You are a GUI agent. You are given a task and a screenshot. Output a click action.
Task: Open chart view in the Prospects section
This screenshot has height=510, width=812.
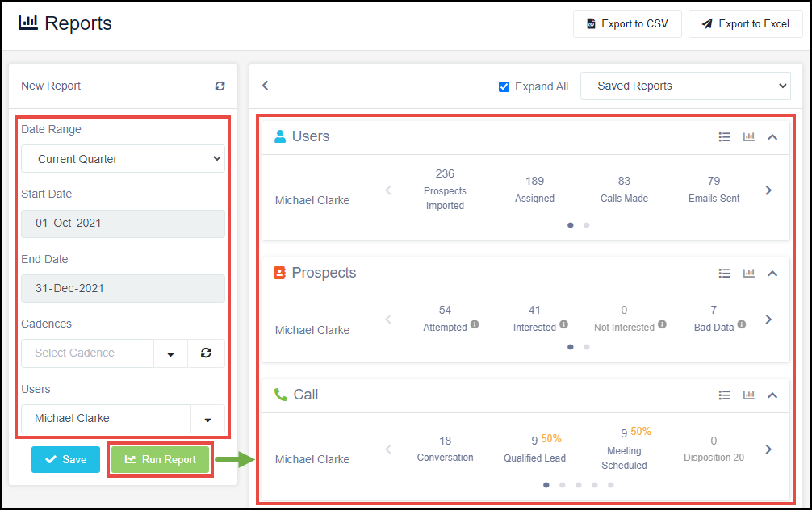click(749, 273)
